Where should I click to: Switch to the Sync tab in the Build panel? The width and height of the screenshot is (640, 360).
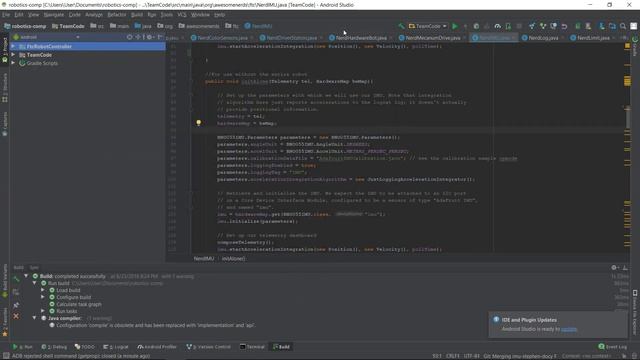pyautogui.click(x=34, y=268)
